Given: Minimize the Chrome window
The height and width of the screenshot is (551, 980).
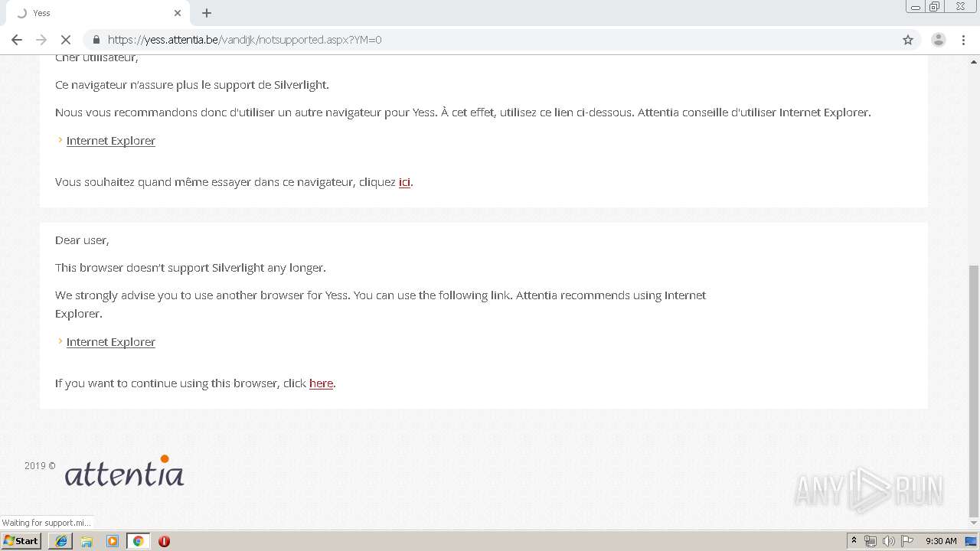Looking at the screenshot, I should coord(916,7).
